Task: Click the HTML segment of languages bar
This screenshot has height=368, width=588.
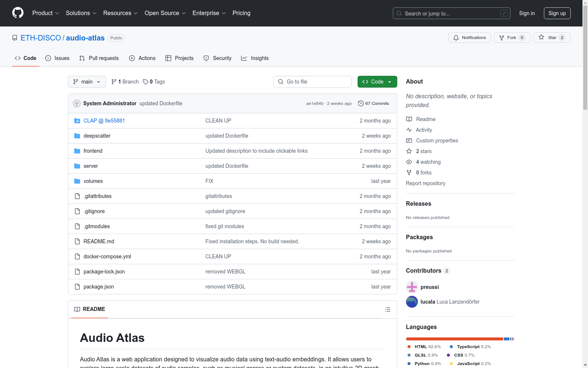Action: [x=455, y=339]
